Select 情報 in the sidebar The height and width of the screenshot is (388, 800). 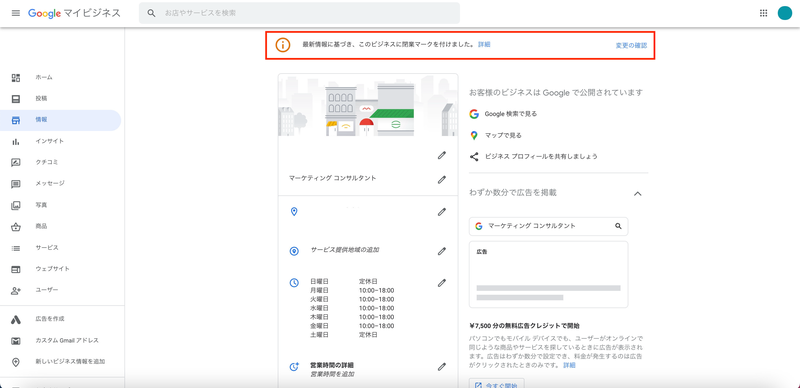tap(61, 120)
